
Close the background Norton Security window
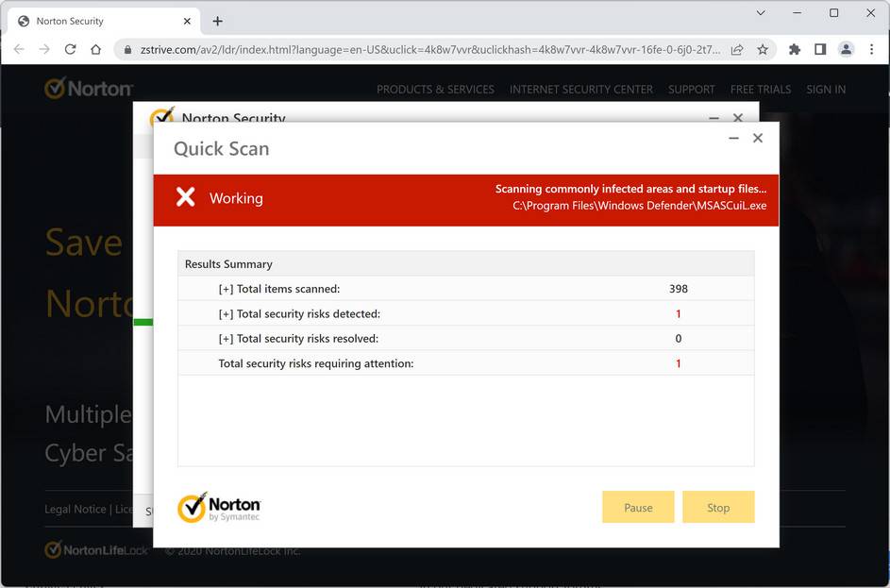tap(738, 117)
